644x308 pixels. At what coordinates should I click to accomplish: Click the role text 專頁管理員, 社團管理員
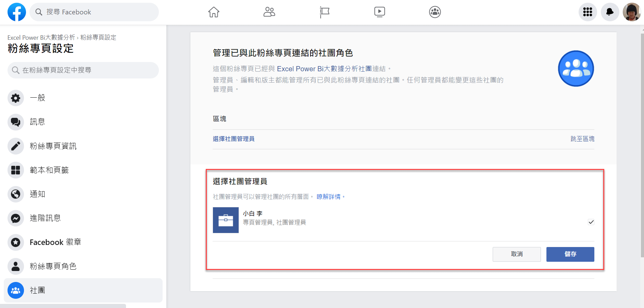click(x=275, y=222)
